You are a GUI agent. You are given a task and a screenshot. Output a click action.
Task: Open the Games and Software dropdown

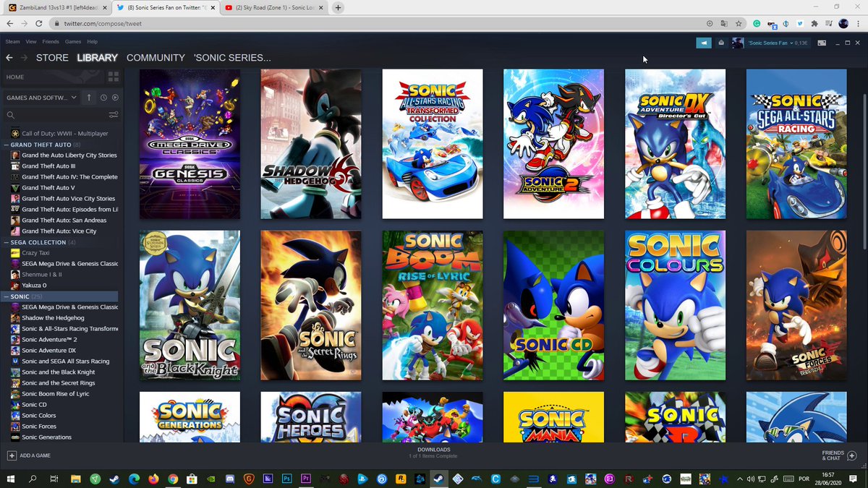pos(42,98)
